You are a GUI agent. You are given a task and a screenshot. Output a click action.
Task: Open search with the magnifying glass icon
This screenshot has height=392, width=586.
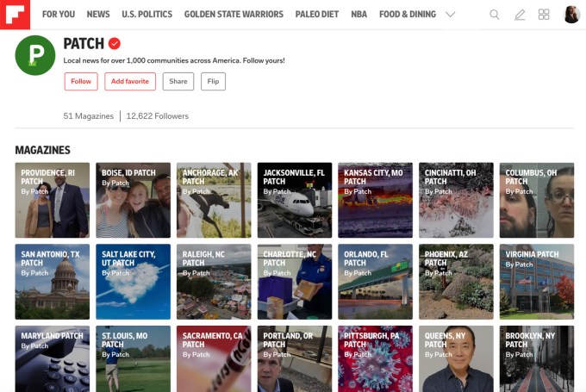494,15
